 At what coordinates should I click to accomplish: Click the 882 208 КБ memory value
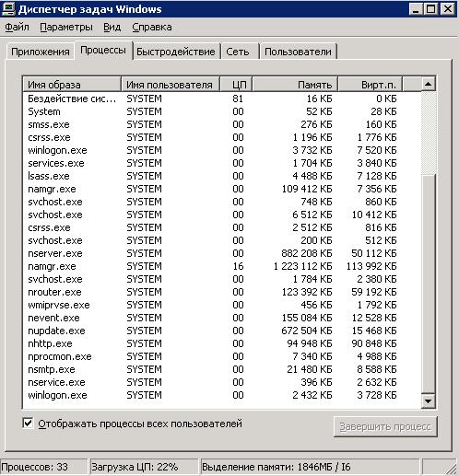click(307, 253)
